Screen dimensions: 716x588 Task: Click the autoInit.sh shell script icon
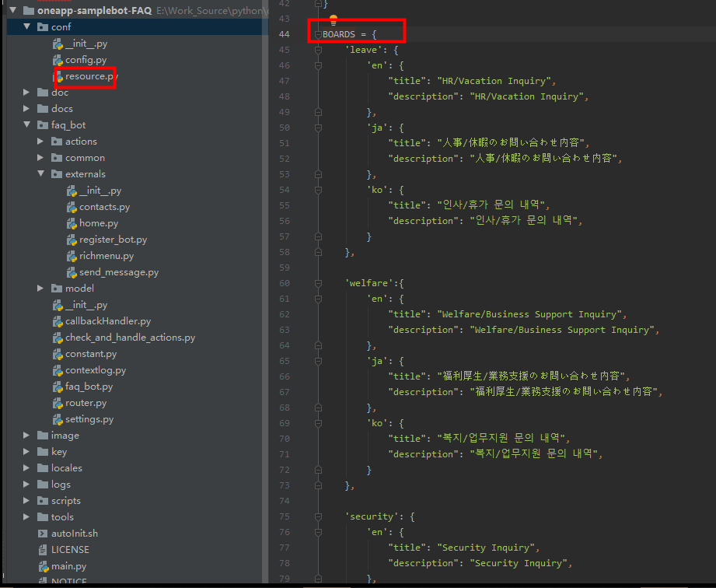(x=44, y=533)
